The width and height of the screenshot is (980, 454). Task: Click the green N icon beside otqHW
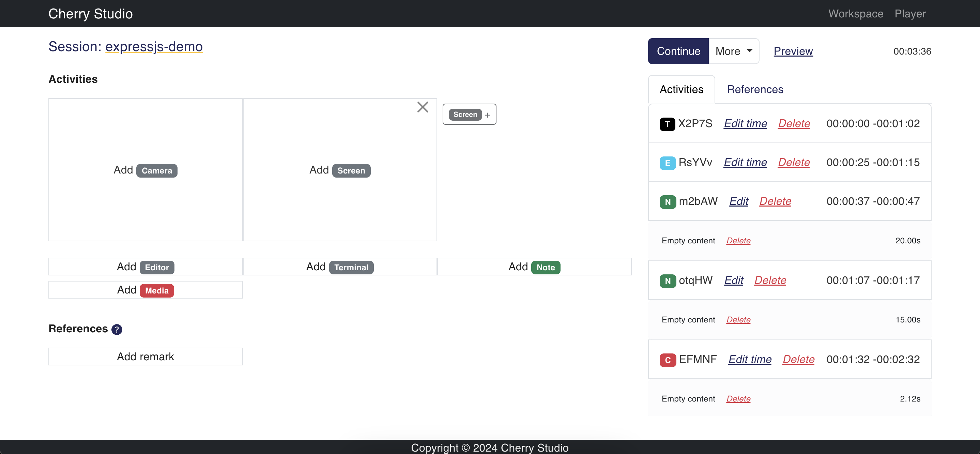(x=668, y=281)
